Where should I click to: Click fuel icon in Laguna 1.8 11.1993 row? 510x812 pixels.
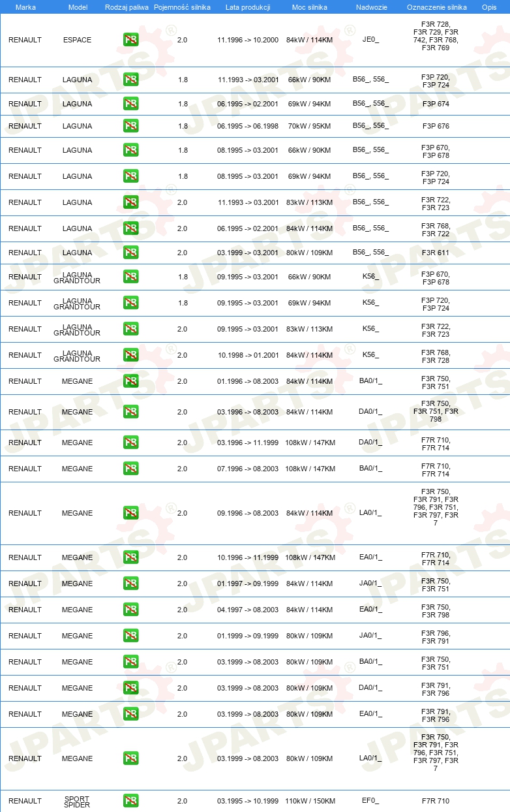click(130, 80)
